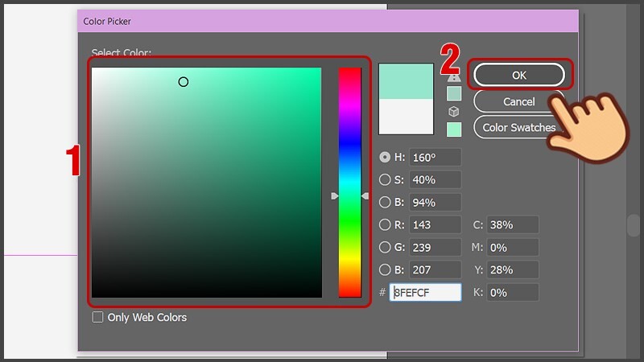Select the S saturation radio button
Screen dimensions: 644x362
tap(385, 179)
